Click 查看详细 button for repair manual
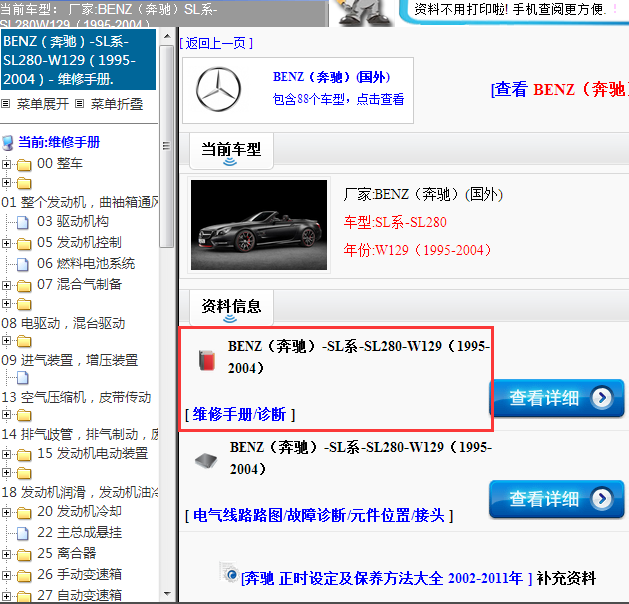The width and height of the screenshot is (629, 604). pos(556,398)
